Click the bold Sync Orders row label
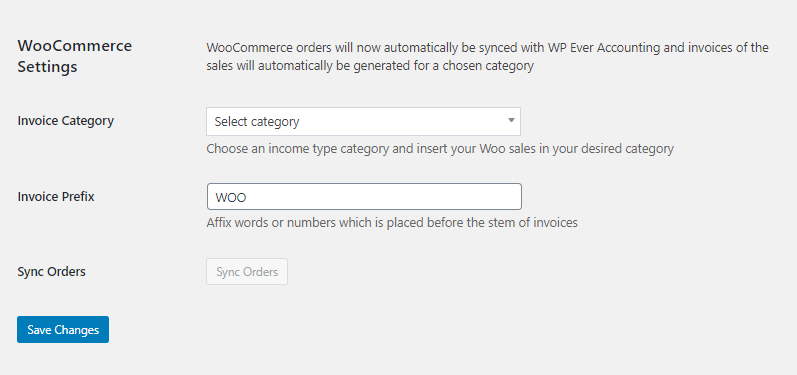The height and width of the screenshot is (375, 797). click(51, 272)
